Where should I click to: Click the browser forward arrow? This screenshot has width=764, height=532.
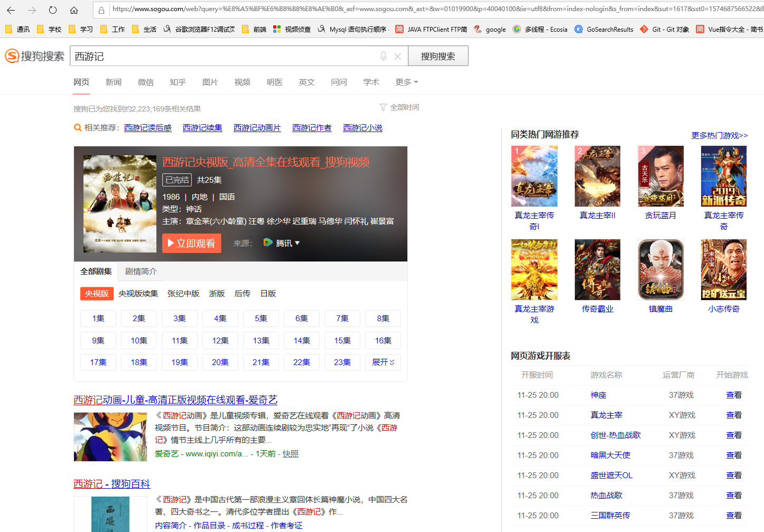[32, 10]
